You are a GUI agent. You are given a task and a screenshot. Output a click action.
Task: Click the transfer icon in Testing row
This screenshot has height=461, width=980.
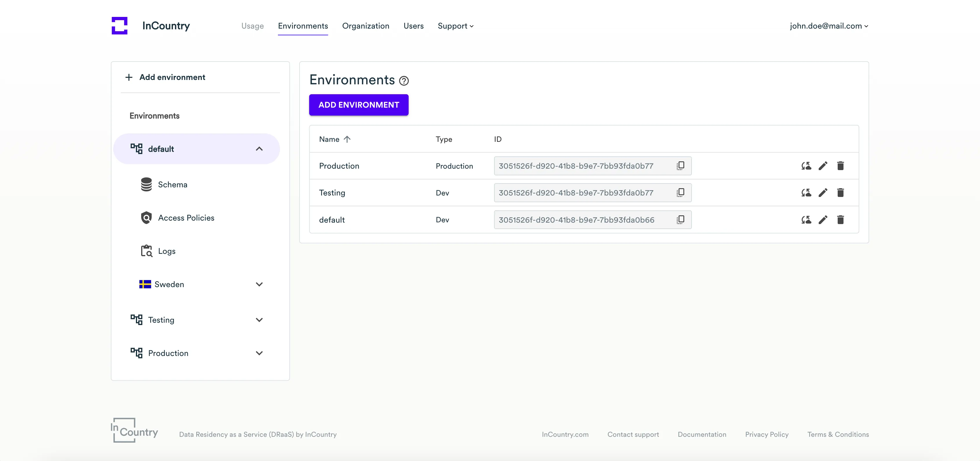pyautogui.click(x=806, y=193)
